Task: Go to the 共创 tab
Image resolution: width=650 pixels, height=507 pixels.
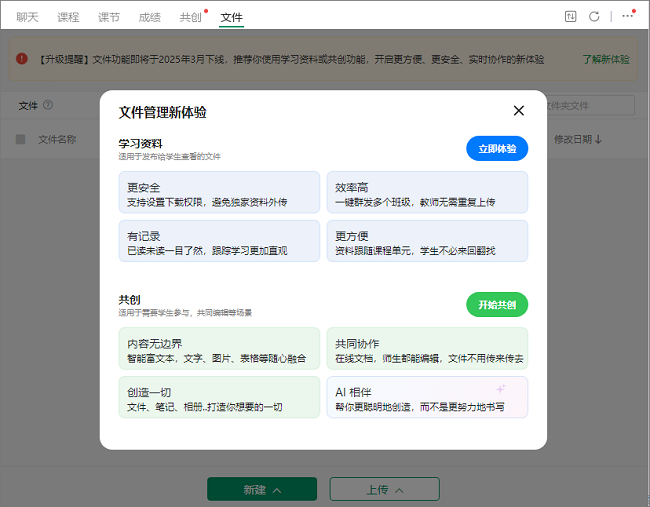Action: tap(190, 17)
